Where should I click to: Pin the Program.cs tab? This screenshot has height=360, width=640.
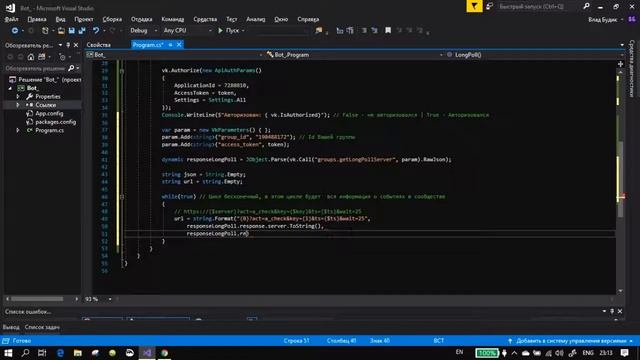click(170, 44)
